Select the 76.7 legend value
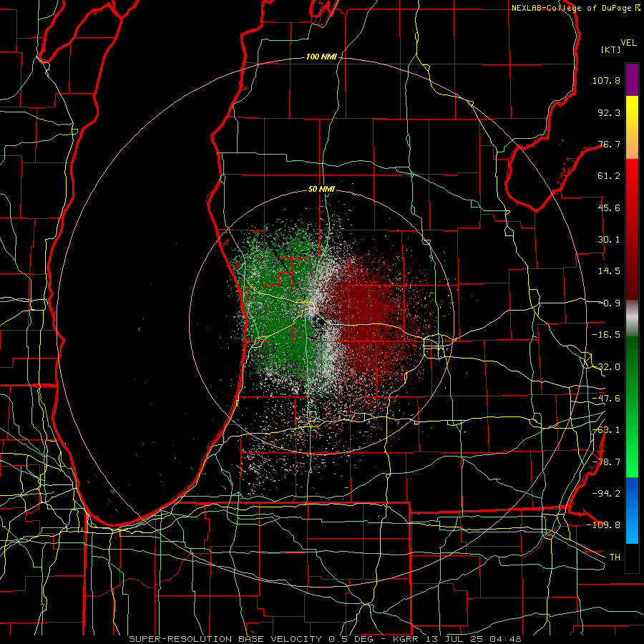 click(x=609, y=144)
